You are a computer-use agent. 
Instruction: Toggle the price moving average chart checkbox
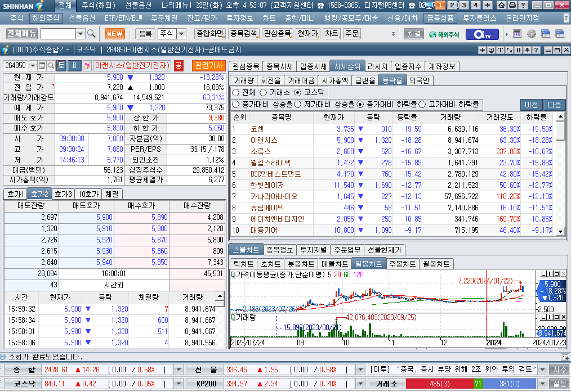point(233,274)
